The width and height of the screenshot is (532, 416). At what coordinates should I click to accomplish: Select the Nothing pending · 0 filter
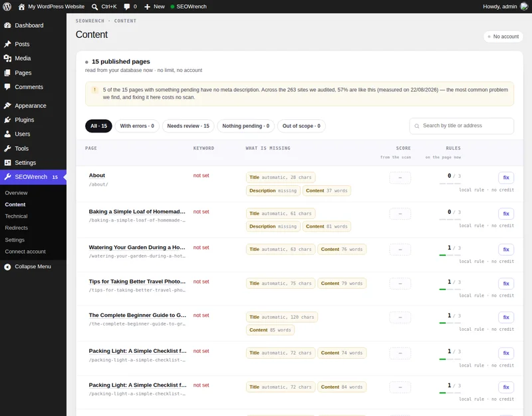pos(245,126)
